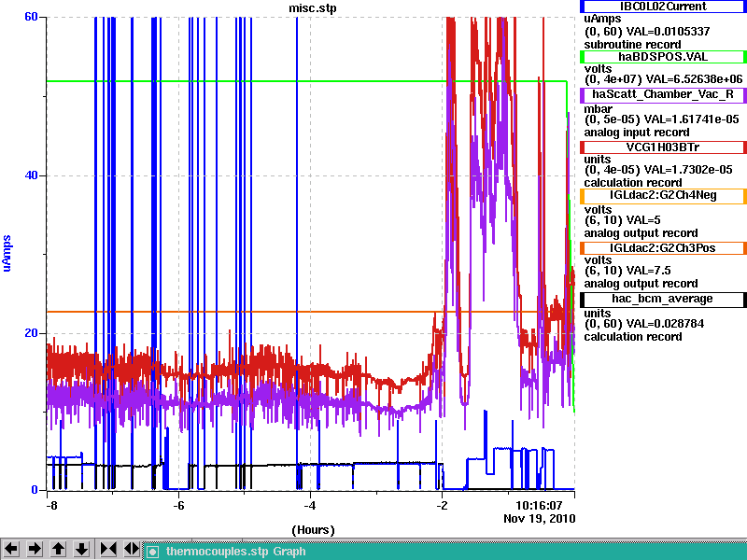
Task: Click the x-axis tick label -4
Action: tap(310, 505)
